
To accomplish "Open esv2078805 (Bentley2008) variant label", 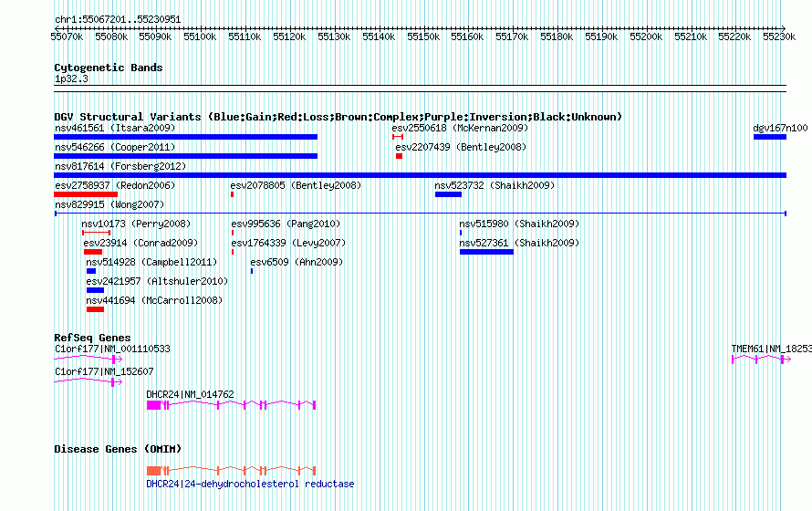I will point(296,185).
